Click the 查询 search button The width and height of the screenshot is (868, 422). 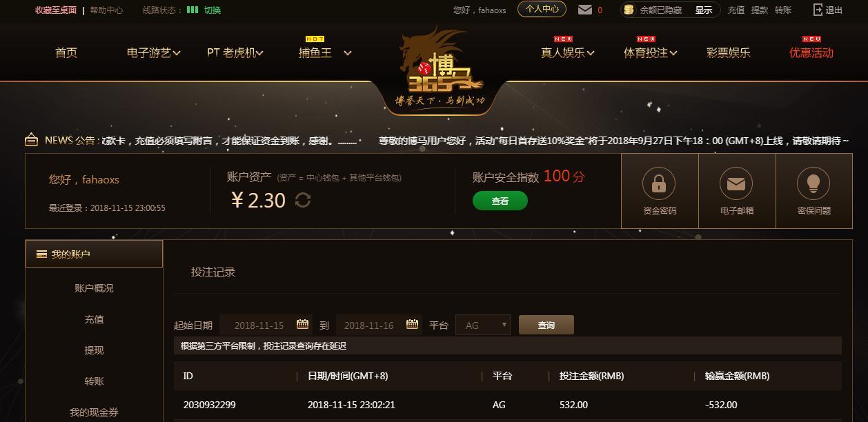[546, 325]
